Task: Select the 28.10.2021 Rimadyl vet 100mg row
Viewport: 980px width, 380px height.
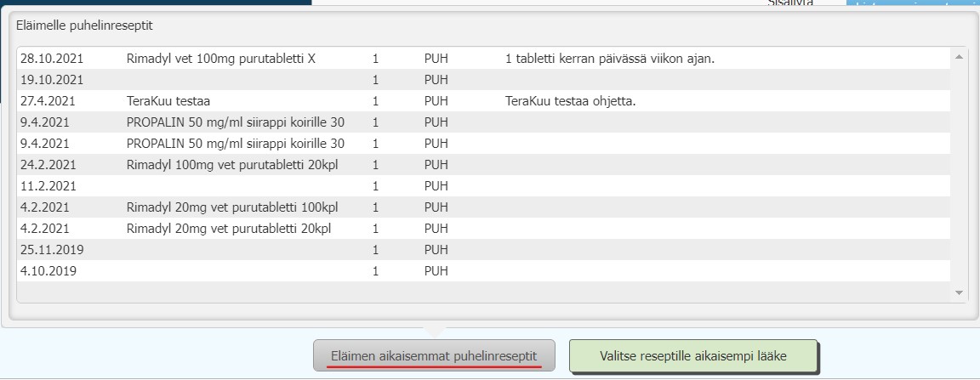Action: pyautogui.click(x=484, y=59)
